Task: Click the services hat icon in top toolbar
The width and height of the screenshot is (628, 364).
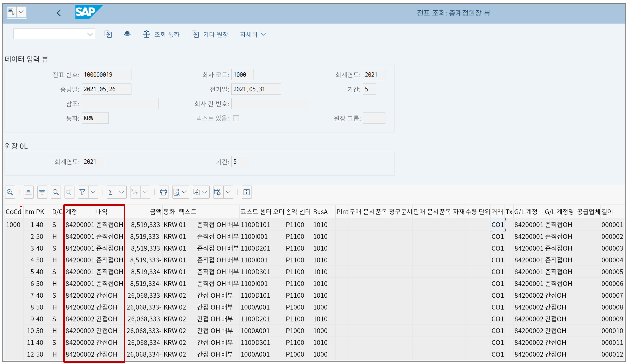Action: [x=127, y=34]
